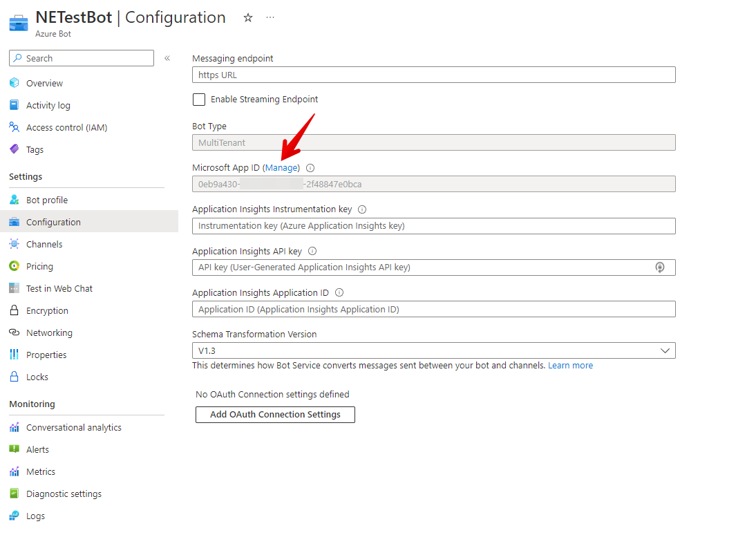Click the Instrumentation key input field

click(x=433, y=226)
